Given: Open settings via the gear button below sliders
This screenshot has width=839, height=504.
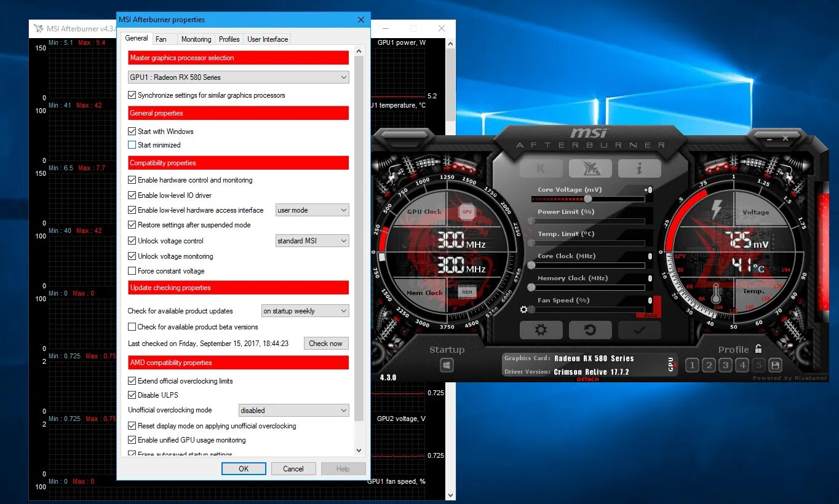Looking at the screenshot, I should point(541,330).
